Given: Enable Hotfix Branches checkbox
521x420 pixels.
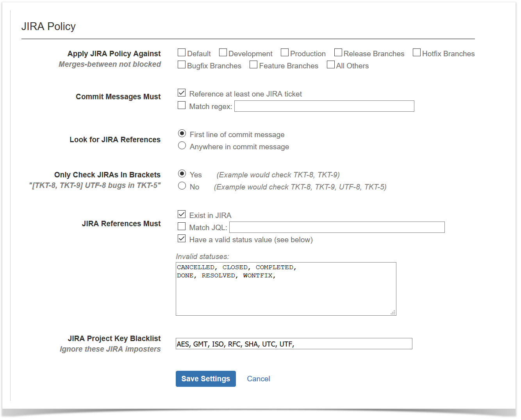Looking at the screenshot, I should [x=417, y=53].
